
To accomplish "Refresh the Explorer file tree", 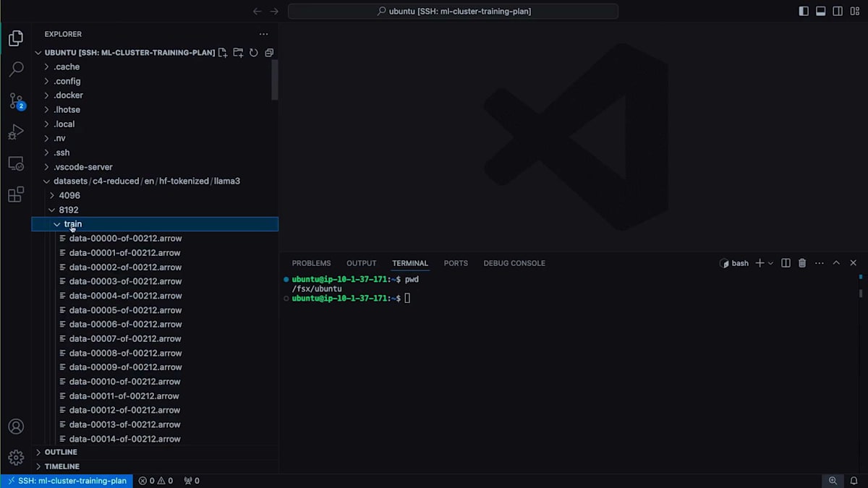I will 254,53.
